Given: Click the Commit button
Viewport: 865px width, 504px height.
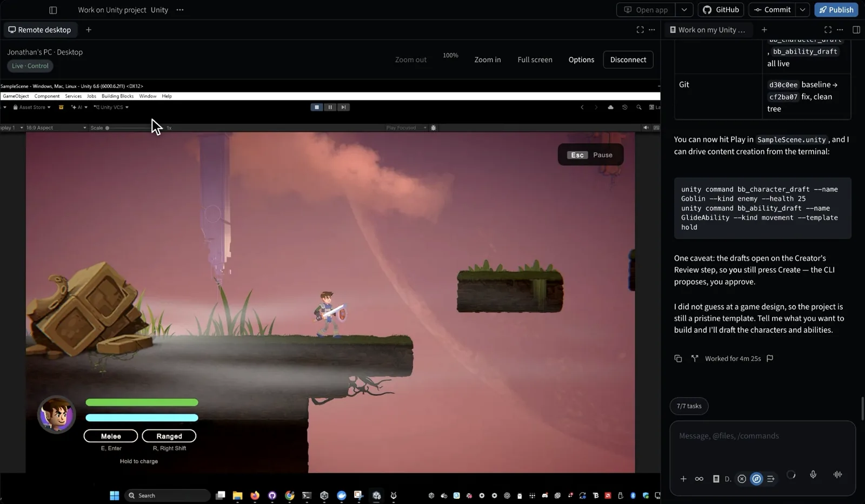Looking at the screenshot, I should coord(772,10).
